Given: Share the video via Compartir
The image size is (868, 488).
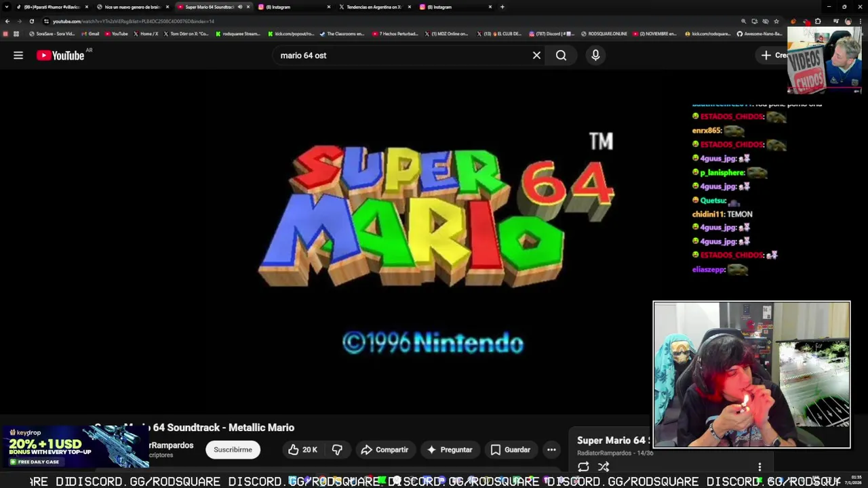Looking at the screenshot, I should click(x=384, y=449).
